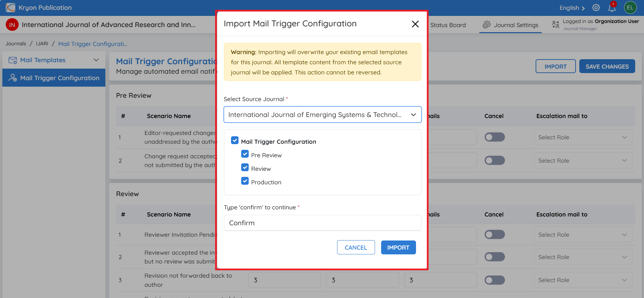The height and width of the screenshot is (298, 644).
Task: Uncheck the Pre Review checkbox
Action: coord(245,154)
